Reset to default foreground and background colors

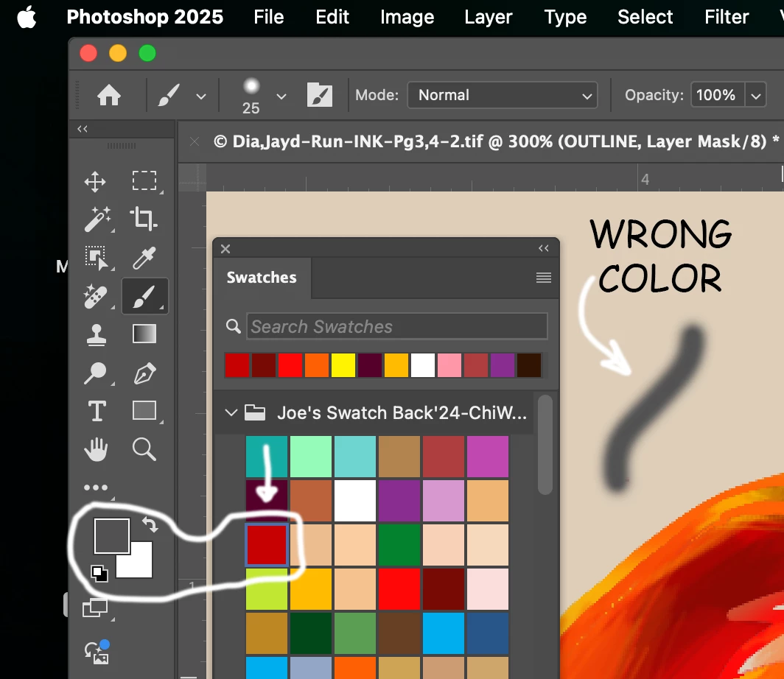point(99,573)
